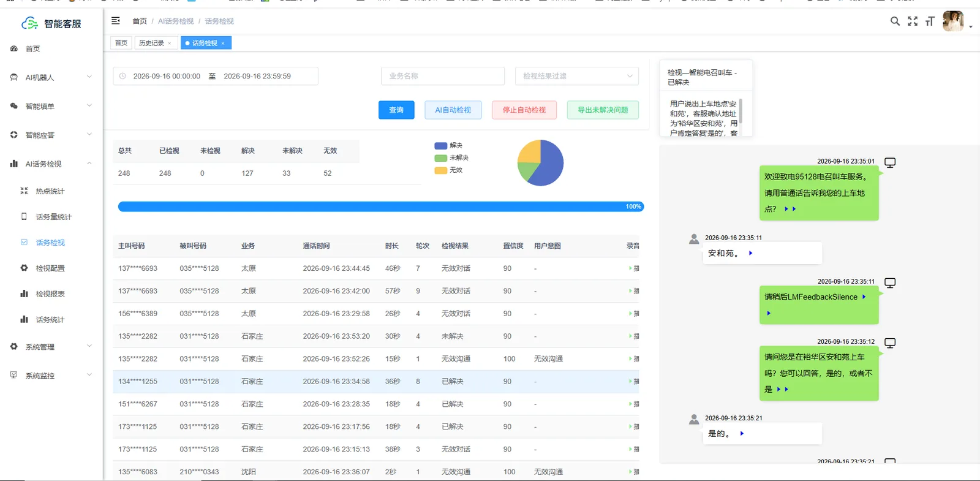Screen dimensions: 980x481
Task: Toggle 未解决 legend swatch
Action: [x=441, y=158]
